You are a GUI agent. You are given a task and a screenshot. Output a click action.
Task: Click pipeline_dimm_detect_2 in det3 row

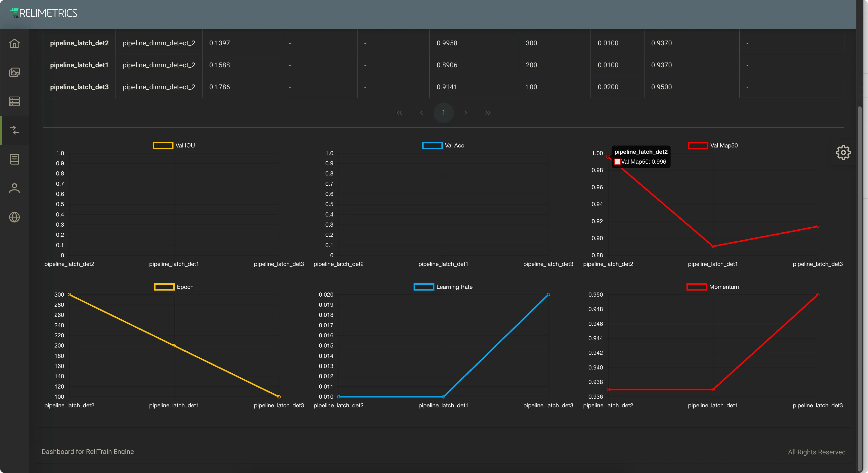point(159,87)
